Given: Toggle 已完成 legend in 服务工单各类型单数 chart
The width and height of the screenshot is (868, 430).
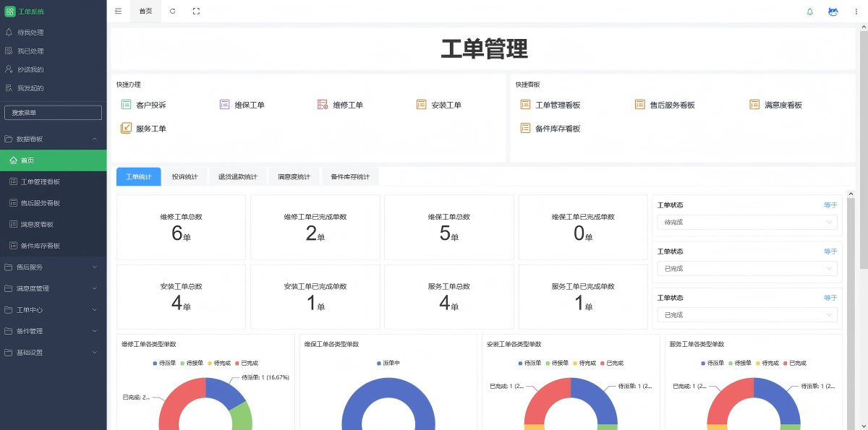Looking at the screenshot, I should point(794,363).
